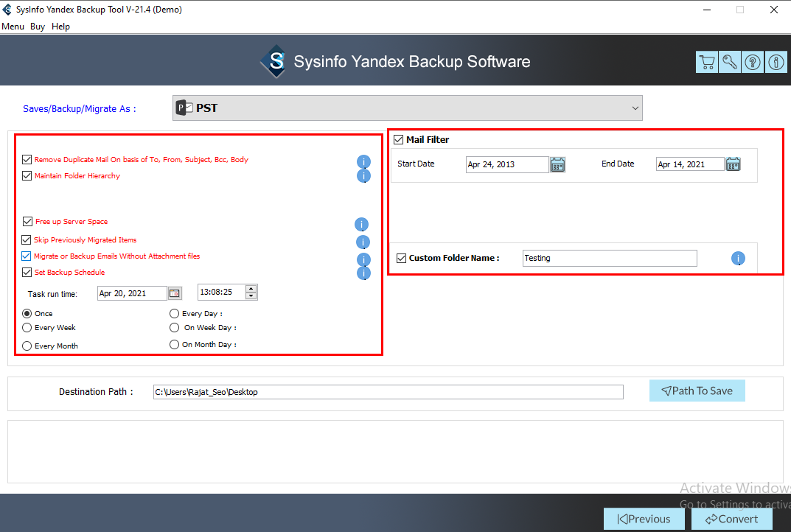Toggle Migrate Emails Without Attachment files checkbox

pyautogui.click(x=27, y=256)
